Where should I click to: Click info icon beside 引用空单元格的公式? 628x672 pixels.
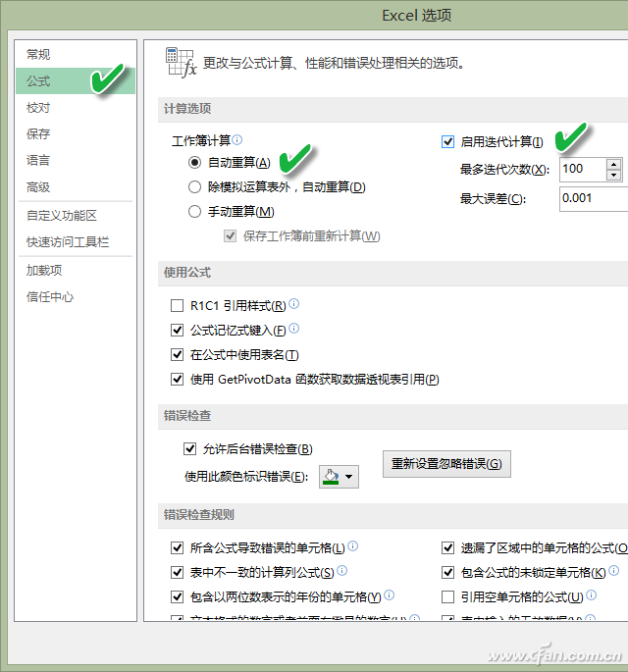tap(591, 594)
